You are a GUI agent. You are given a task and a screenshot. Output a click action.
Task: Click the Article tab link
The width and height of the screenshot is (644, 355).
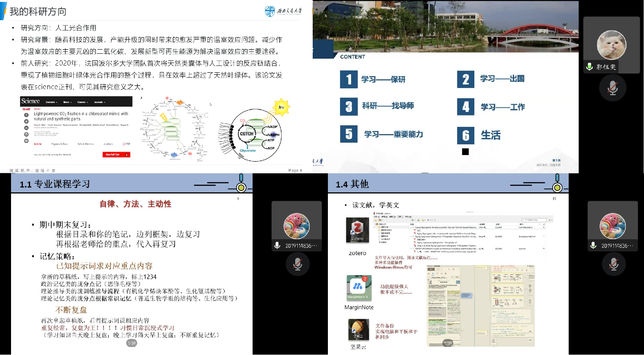pyautogui.click(x=38, y=144)
